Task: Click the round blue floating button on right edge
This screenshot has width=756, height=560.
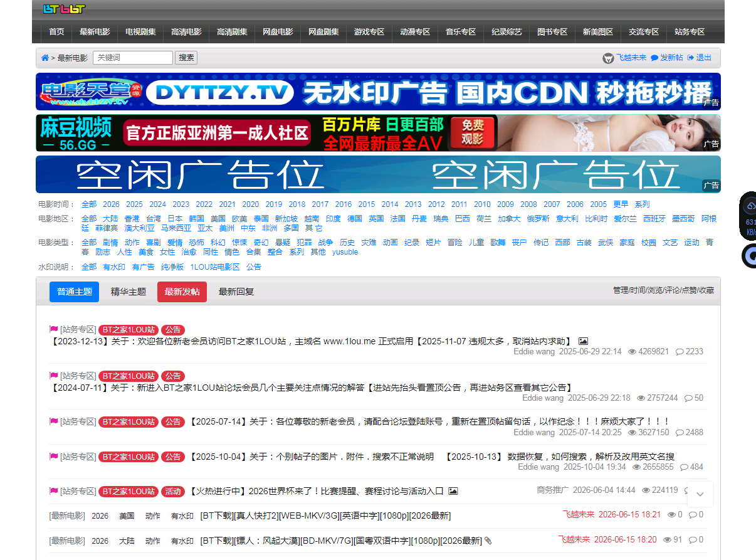Action: point(749,256)
